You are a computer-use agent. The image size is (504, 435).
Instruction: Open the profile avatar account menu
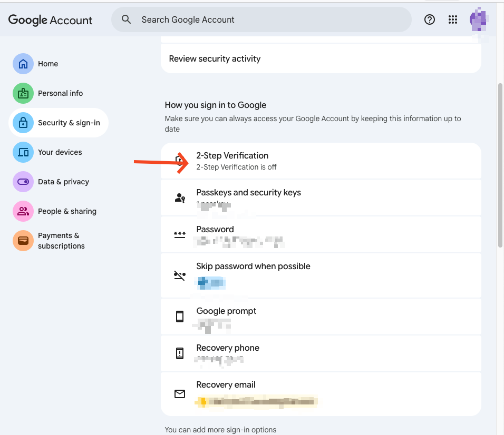click(x=479, y=20)
